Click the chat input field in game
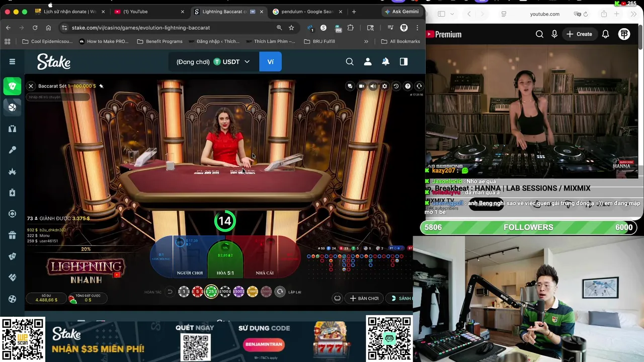The height and width of the screenshot is (362, 644). [58, 97]
